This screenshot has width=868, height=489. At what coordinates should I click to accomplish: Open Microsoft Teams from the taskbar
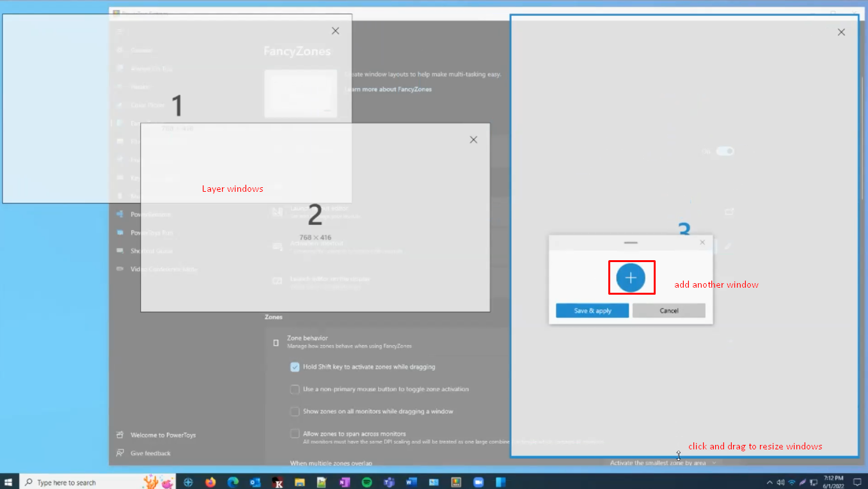(389, 481)
